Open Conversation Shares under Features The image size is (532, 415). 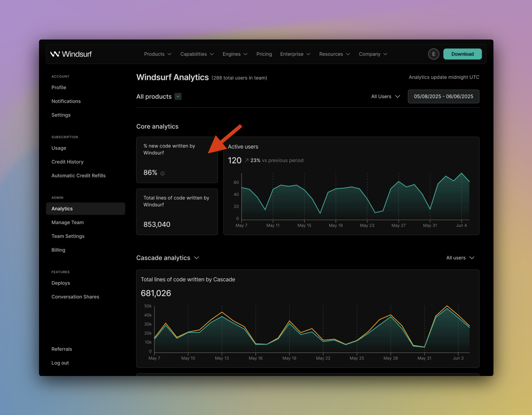[x=75, y=297]
